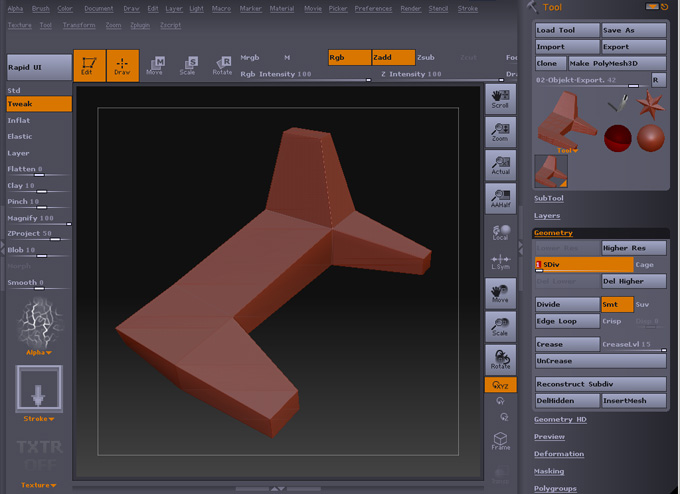Open the Zplugin menu
Image resolution: width=680 pixels, height=494 pixels.
(x=140, y=25)
